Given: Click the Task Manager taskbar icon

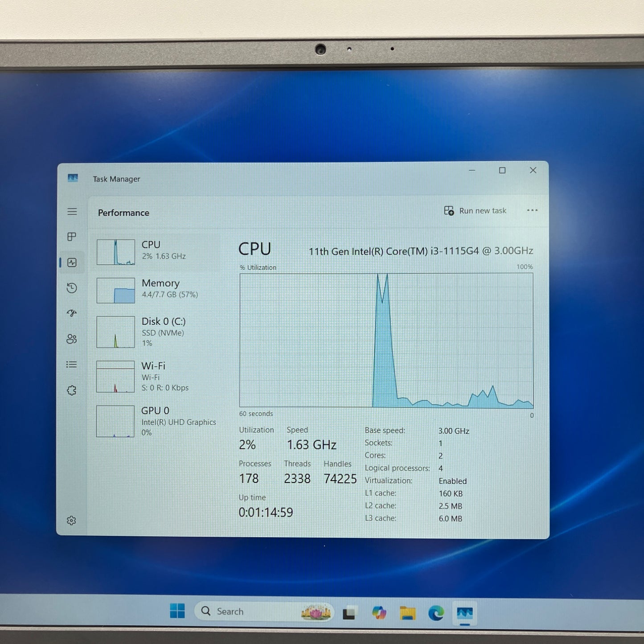Looking at the screenshot, I should click(x=465, y=614).
